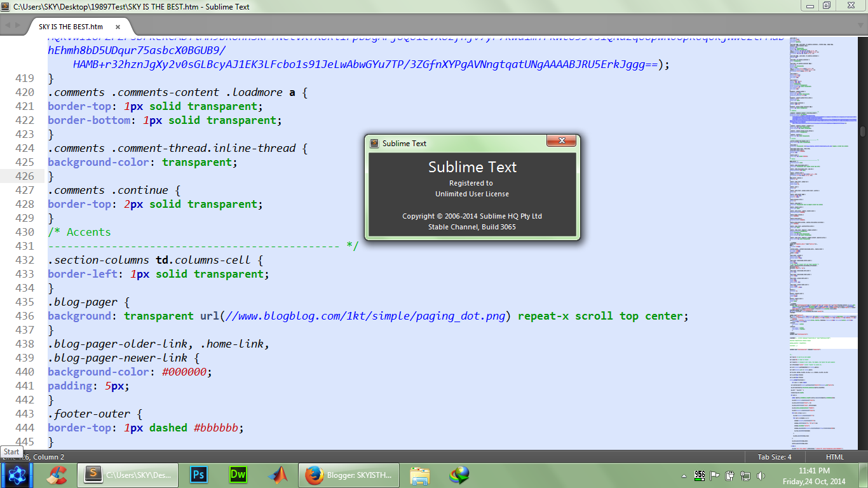Close the SKY IS THE BEST.htm tab
This screenshot has height=488, width=868.
[118, 27]
